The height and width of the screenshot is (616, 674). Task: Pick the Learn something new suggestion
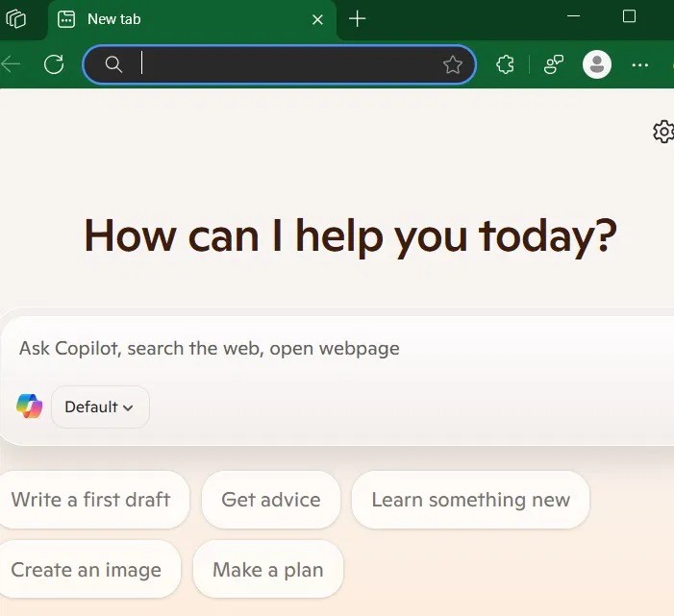[470, 500]
